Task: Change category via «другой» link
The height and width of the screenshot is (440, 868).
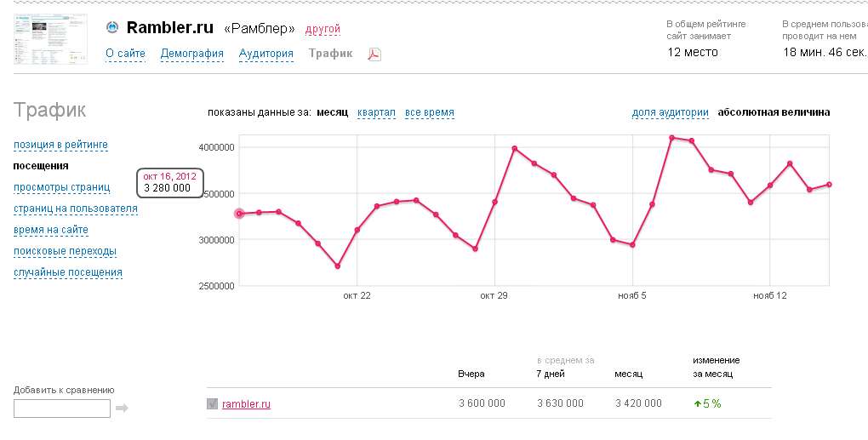Action: [323, 29]
